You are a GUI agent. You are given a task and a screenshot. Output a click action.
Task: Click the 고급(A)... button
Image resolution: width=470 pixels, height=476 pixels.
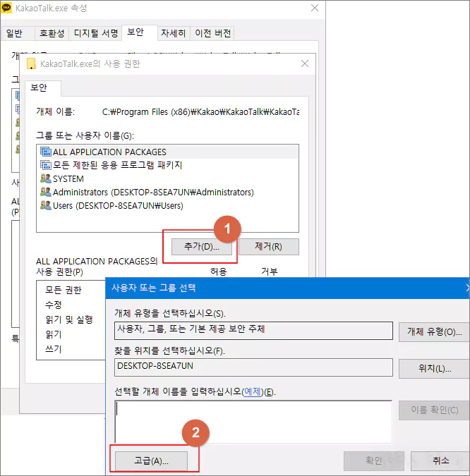click(x=151, y=460)
